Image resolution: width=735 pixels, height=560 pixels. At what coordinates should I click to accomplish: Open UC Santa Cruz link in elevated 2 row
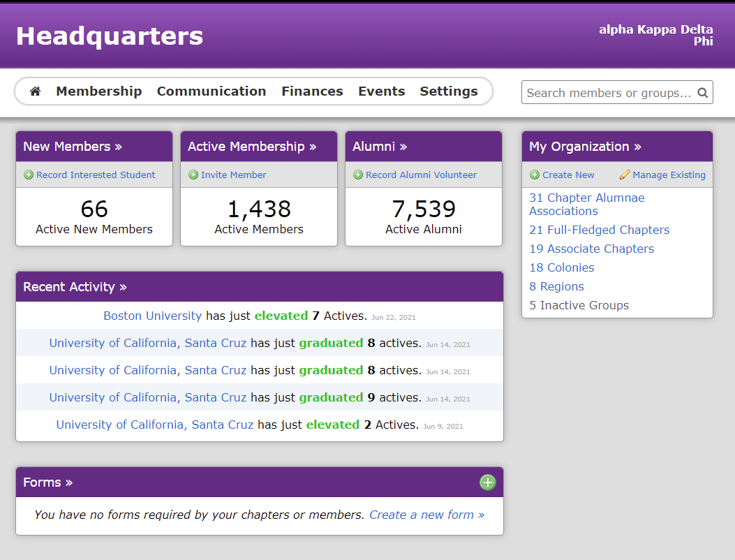(x=155, y=425)
